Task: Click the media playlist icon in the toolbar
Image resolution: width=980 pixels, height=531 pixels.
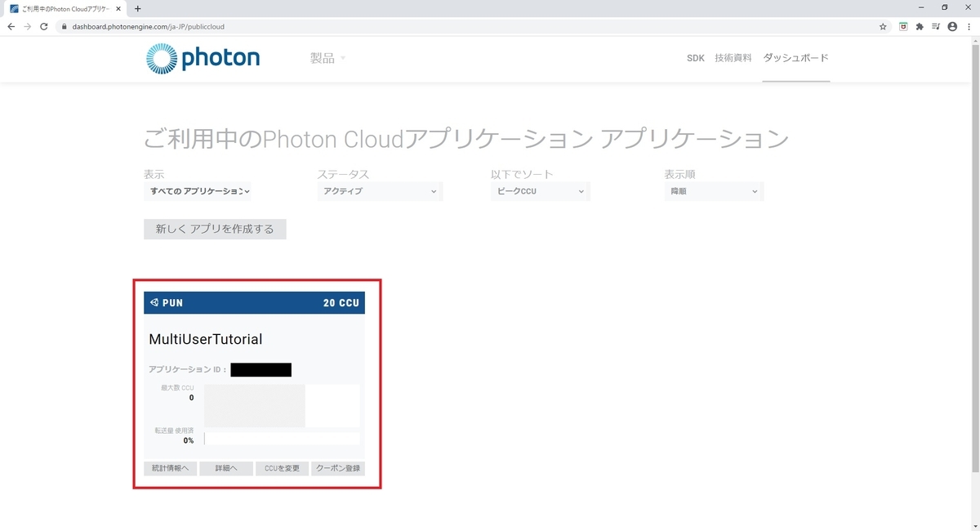Action: pyautogui.click(x=935, y=26)
